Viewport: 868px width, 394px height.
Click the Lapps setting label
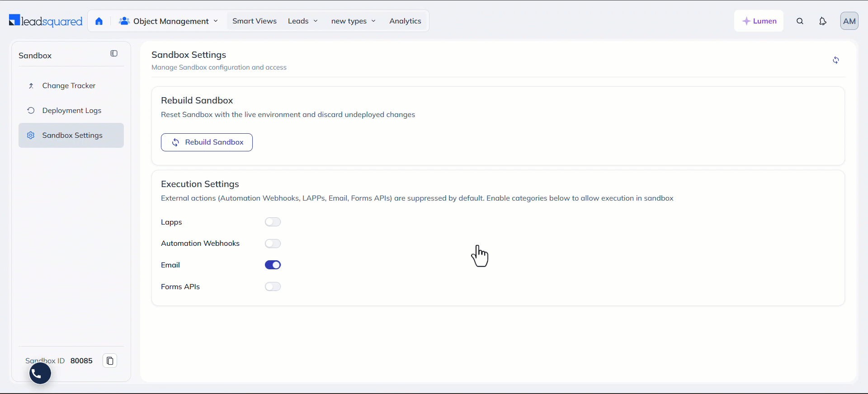(171, 222)
